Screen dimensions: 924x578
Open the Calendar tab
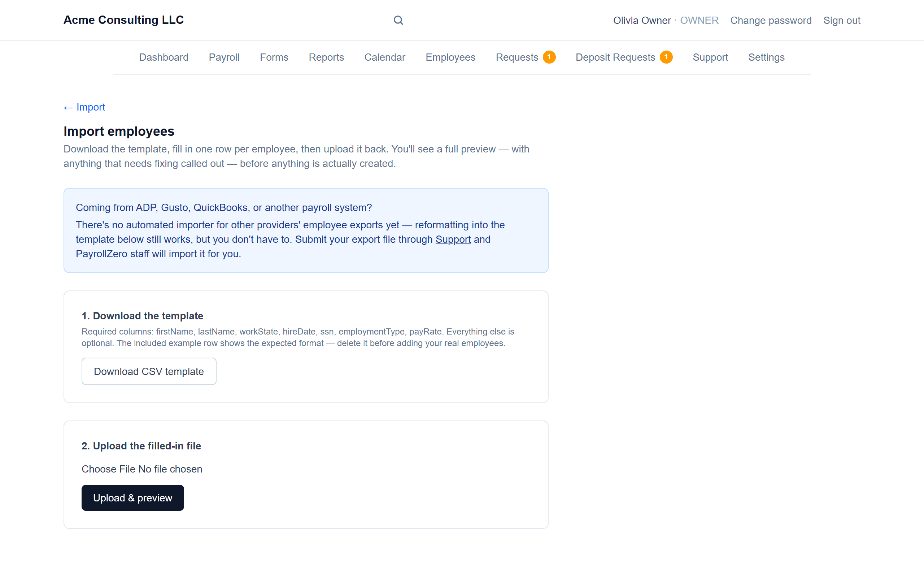click(x=384, y=57)
